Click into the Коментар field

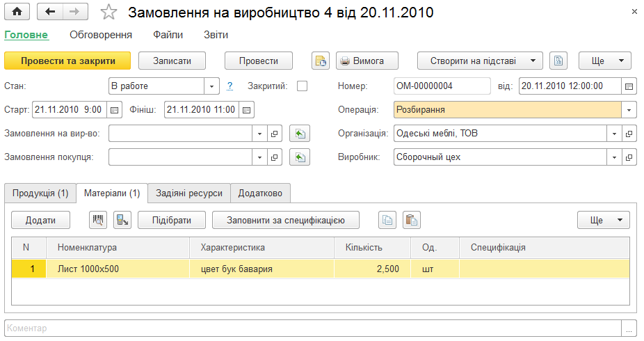click(313, 328)
